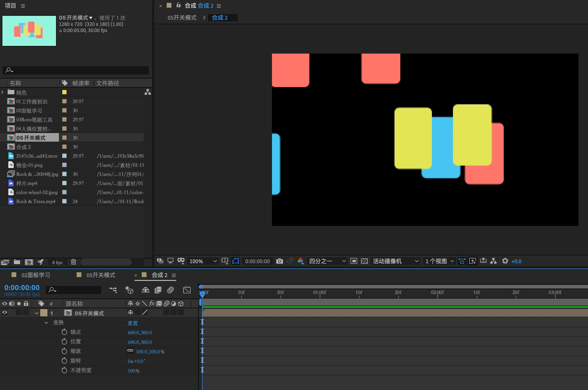The image size is (588, 390).
Task: Toggle the scale constrain proportions link
Action: click(x=130, y=351)
